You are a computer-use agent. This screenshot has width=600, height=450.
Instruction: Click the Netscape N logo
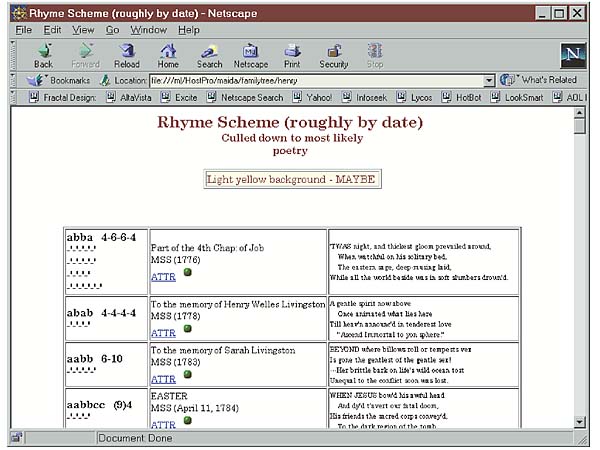[573, 55]
